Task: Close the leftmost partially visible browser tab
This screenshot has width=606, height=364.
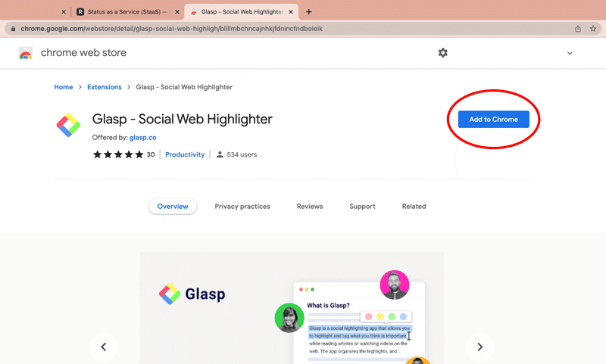Action: (64, 12)
